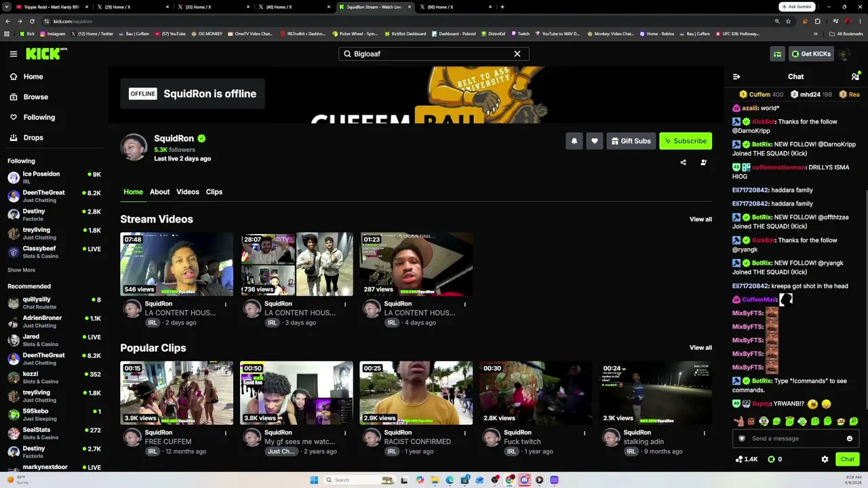Viewport: 868px width, 488px height.
Task: Collapse the chat panel with arrow icon
Action: 736,77
